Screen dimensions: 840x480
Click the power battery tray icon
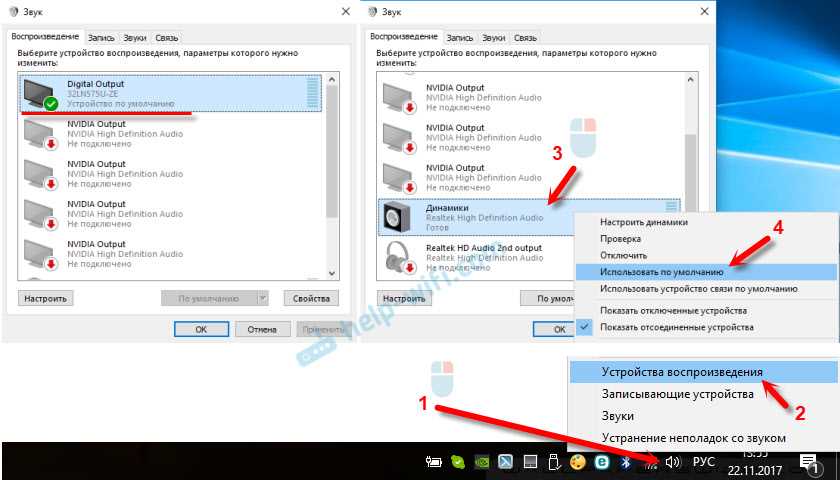pos(432,461)
